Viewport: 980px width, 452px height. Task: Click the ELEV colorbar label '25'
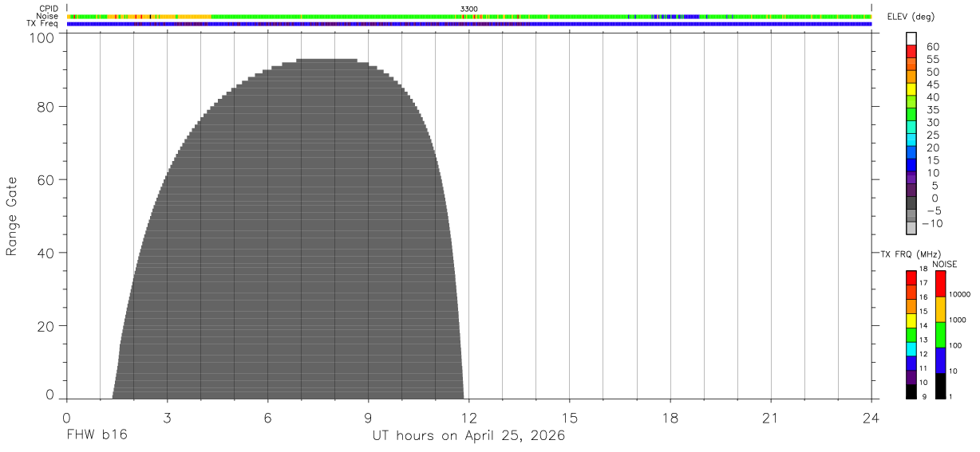[x=932, y=136]
